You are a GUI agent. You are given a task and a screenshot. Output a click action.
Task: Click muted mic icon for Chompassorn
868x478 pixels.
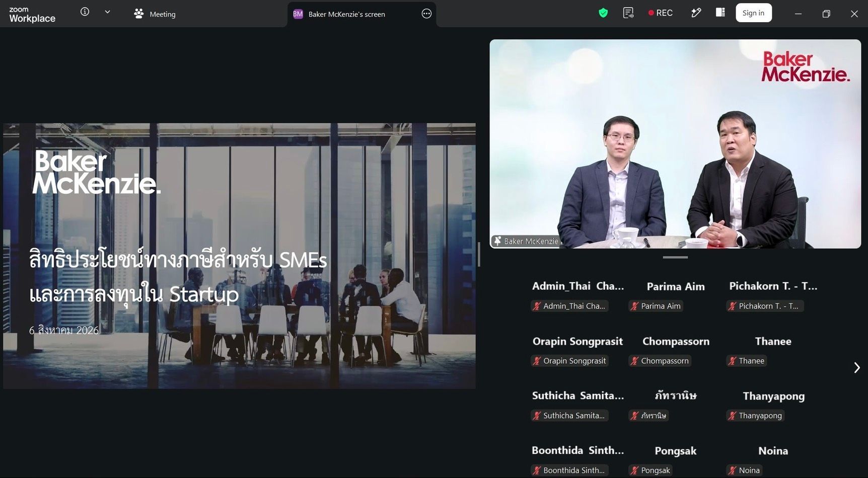click(x=634, y=361)
